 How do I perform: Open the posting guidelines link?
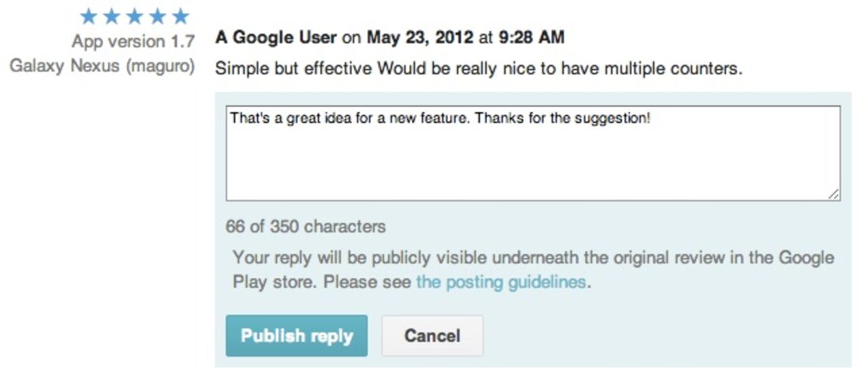(501, 281)
